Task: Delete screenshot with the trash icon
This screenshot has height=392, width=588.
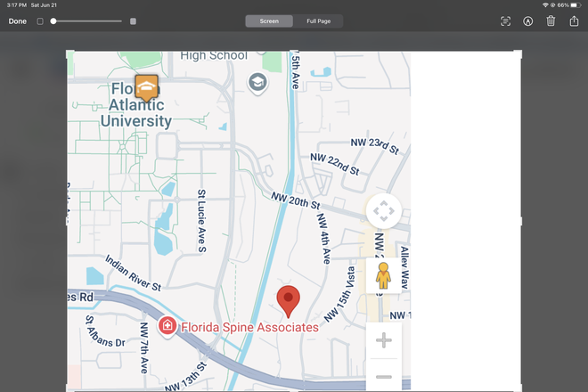Action: [551, 20]
